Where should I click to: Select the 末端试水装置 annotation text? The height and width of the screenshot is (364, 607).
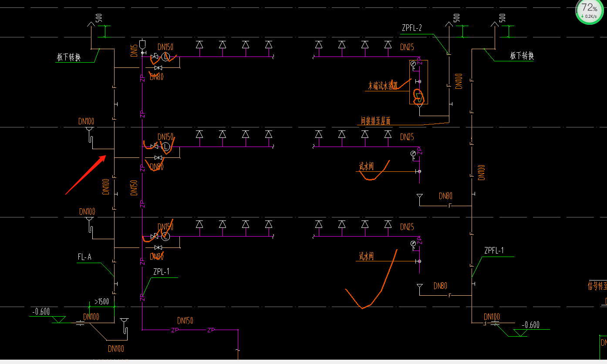click(383, 86)
